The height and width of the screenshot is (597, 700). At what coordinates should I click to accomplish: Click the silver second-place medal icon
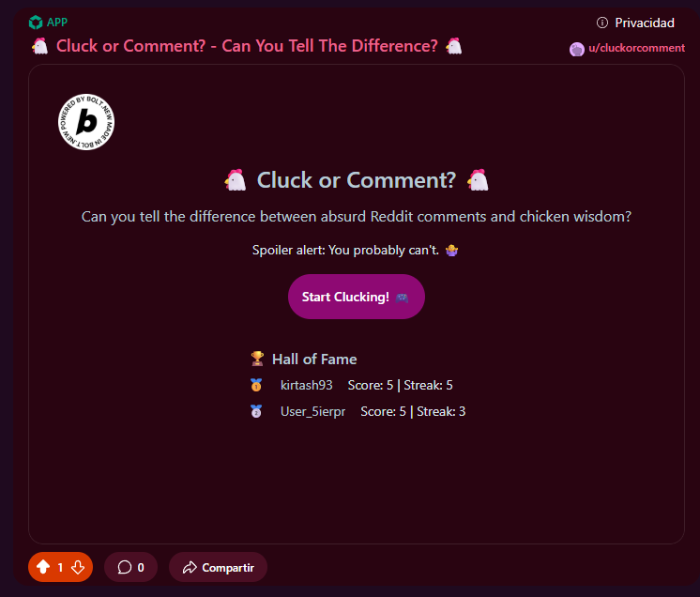click(x=256, y=411)
